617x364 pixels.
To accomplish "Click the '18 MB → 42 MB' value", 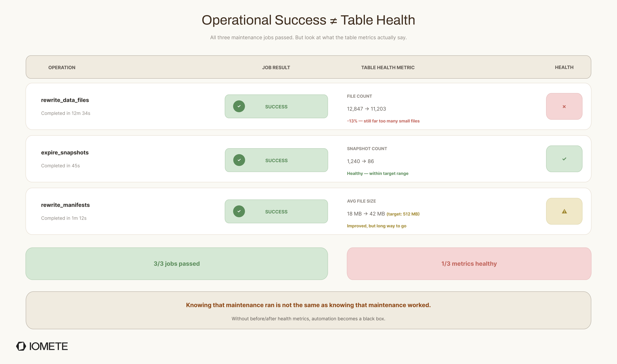I will click(366, 214).
